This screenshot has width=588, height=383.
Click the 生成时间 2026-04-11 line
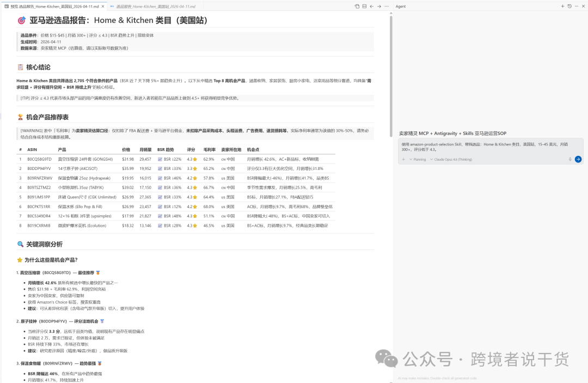click(41, 41)
